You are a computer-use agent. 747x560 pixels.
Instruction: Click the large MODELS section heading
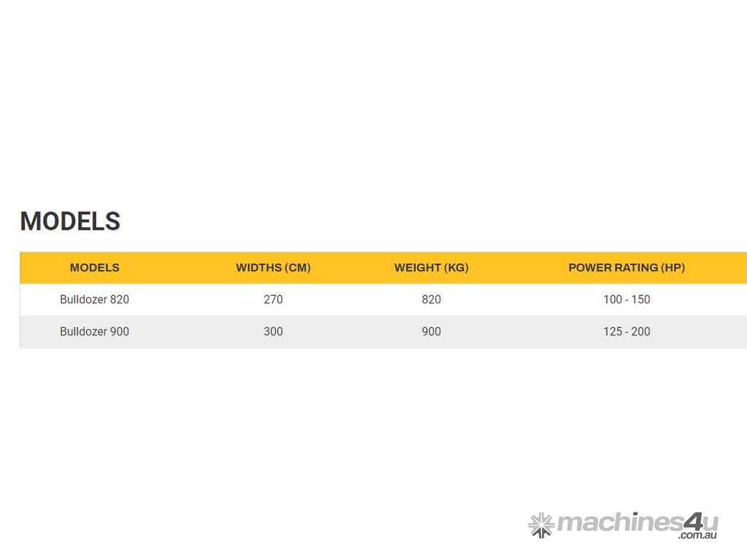70,222
